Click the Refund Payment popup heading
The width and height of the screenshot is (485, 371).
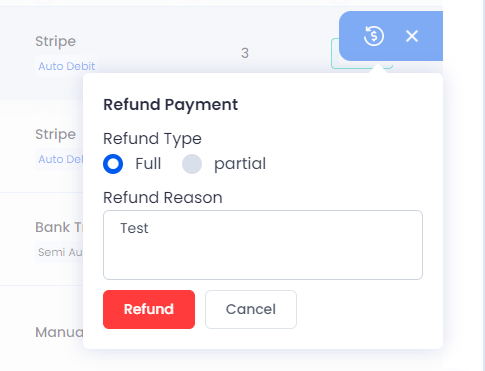pos(171,105)
